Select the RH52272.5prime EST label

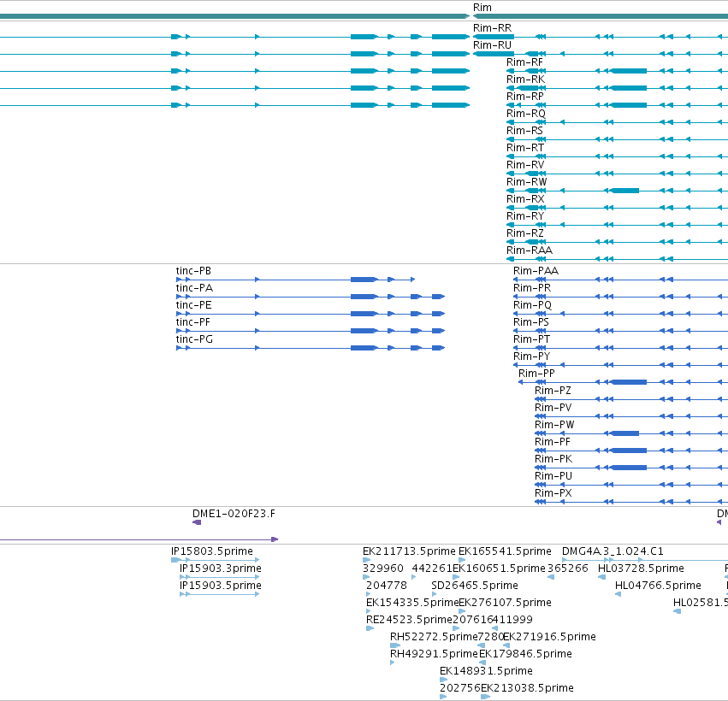[x=434, y=637]
